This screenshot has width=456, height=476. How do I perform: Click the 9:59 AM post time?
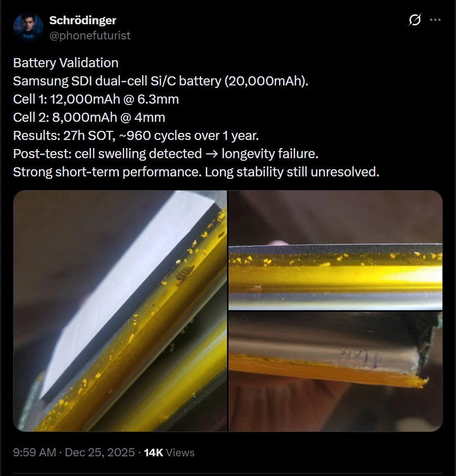click(x=35, y=452)
